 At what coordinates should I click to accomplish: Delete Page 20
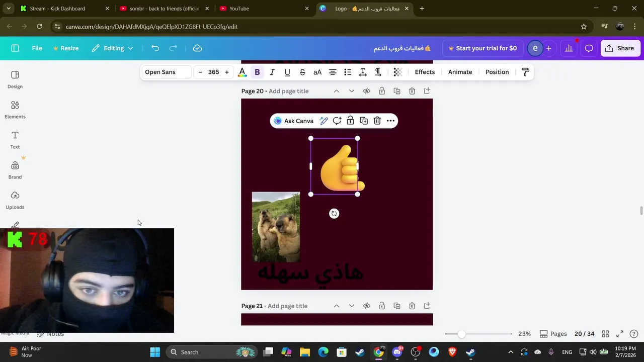point(412,91)
